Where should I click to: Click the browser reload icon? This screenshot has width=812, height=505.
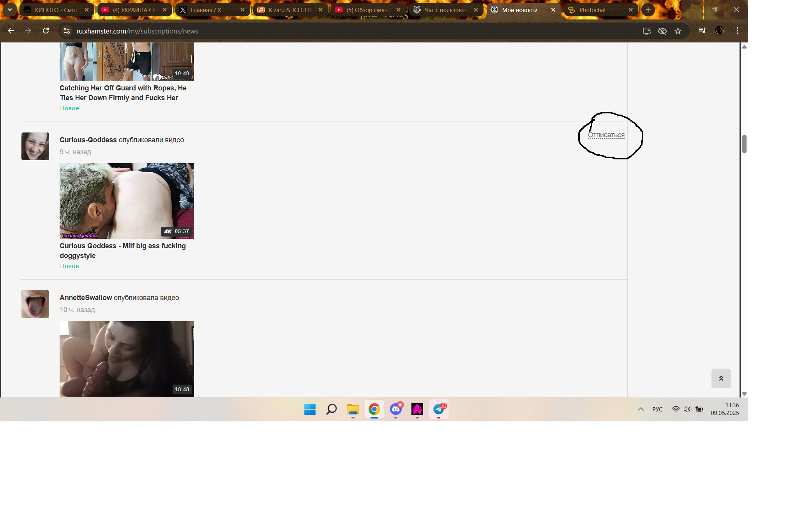pos(46,31)
